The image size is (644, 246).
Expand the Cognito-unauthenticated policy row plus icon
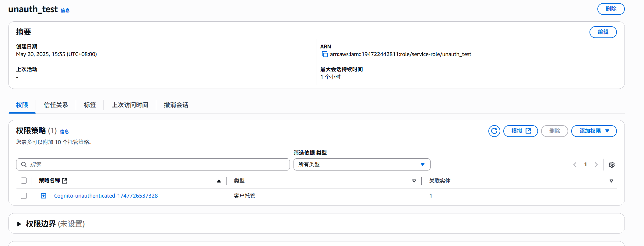(x=44, y=196)
